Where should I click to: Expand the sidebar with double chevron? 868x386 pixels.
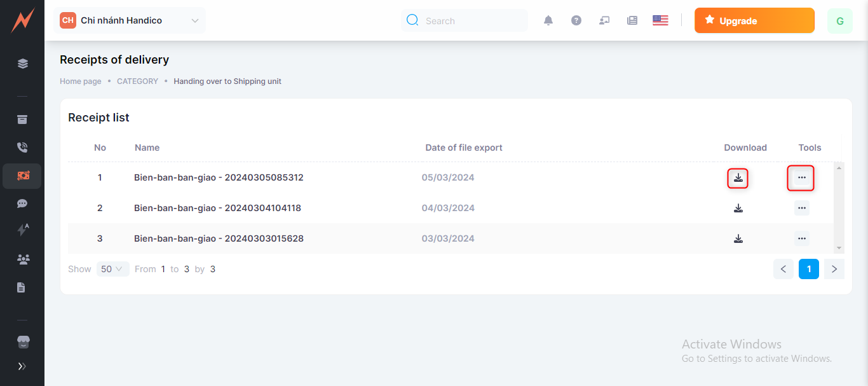click(x=22, y=366)
